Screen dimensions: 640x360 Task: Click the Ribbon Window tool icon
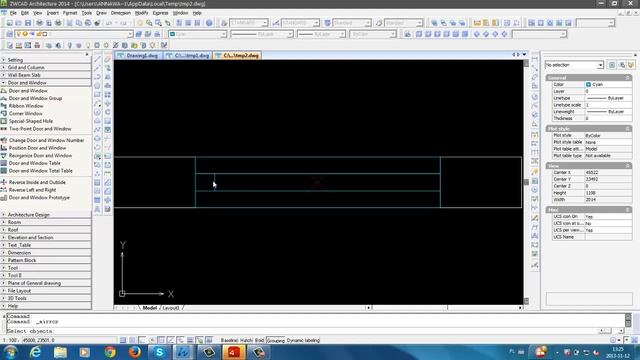[4, 106]
